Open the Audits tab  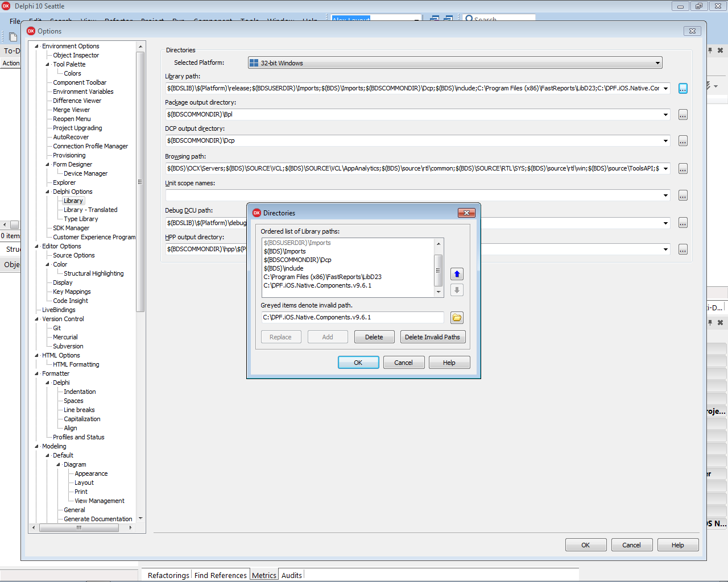(292, 575)
